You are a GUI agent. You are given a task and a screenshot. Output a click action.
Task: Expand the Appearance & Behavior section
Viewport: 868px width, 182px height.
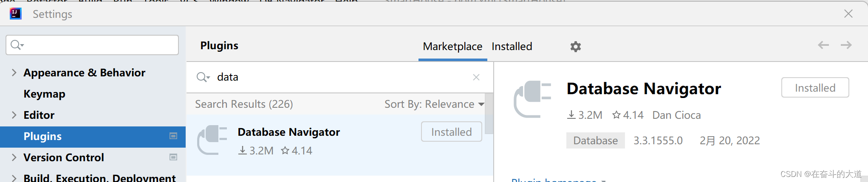(x=14, y=73)
